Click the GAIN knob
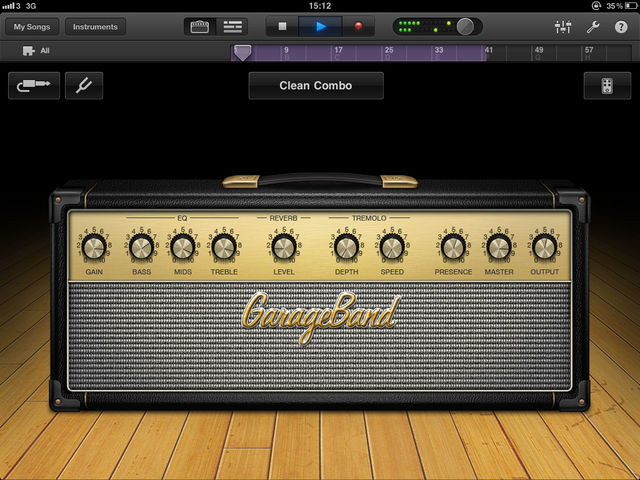The height and width of the screenshot is (480, 640). tap(94, 248)
